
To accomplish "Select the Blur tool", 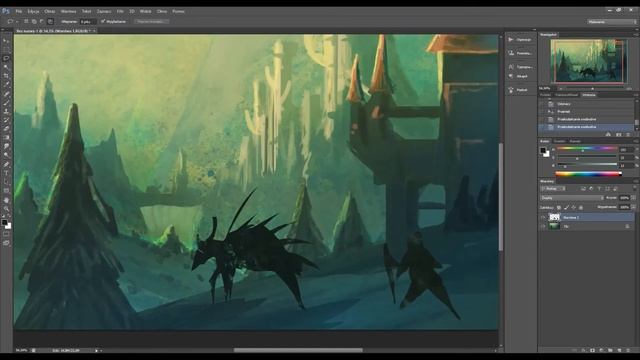I will (6, 146).
